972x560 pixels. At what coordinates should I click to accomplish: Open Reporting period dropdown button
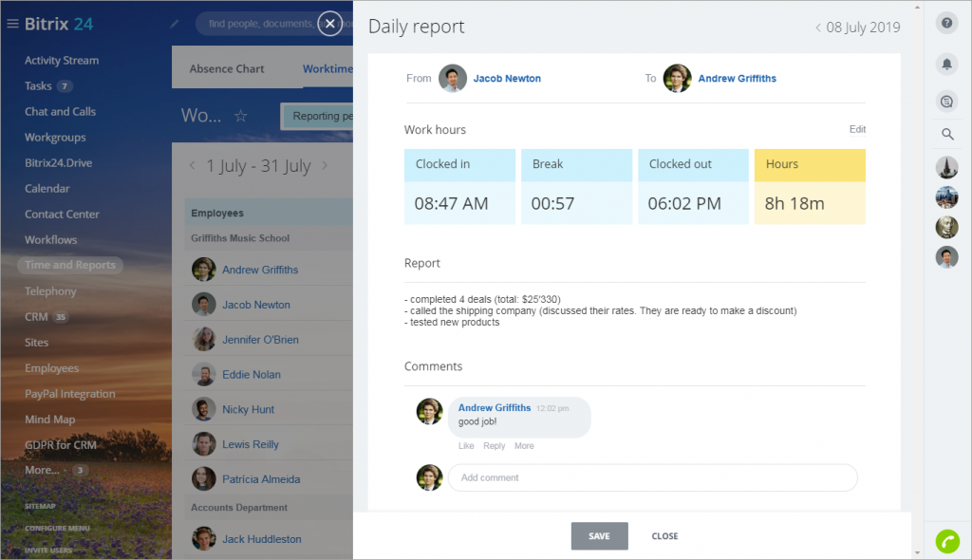pos(317,116)
